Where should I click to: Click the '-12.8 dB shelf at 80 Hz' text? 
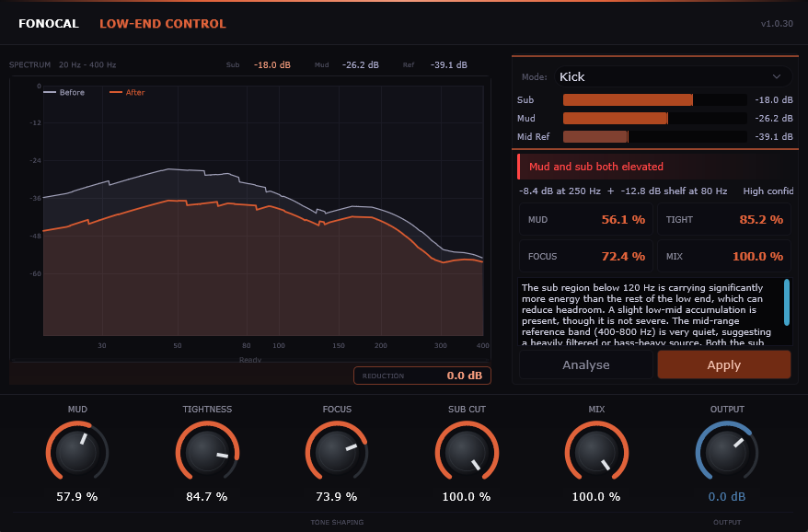pos(674,191)
